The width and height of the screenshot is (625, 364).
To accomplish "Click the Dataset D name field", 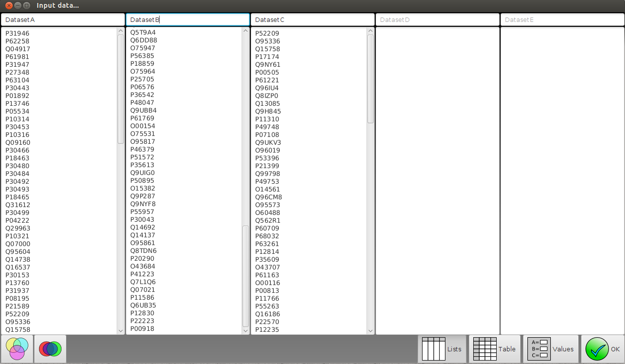I will 438,19.
